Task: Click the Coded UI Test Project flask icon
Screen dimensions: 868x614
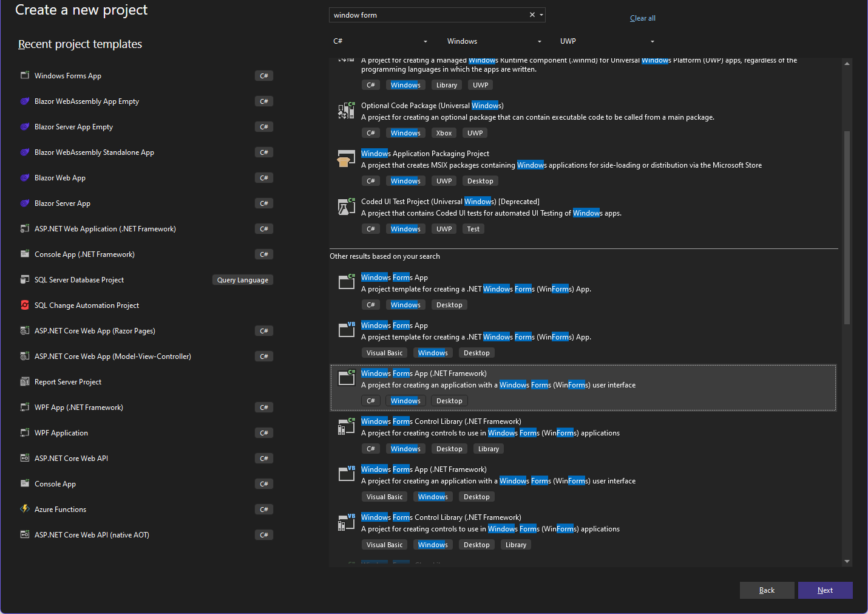Action: click(x=347, y=206)
